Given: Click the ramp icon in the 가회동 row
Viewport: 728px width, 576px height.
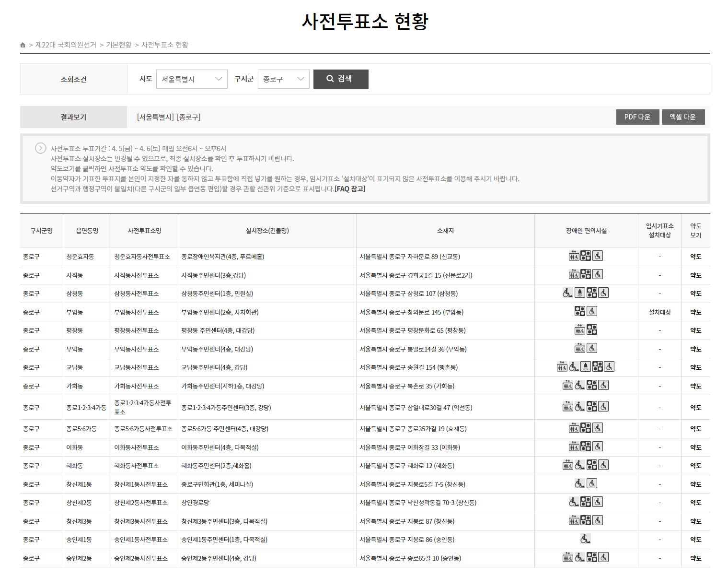Looking at the screenshot, I should click(x=580, y=385).
